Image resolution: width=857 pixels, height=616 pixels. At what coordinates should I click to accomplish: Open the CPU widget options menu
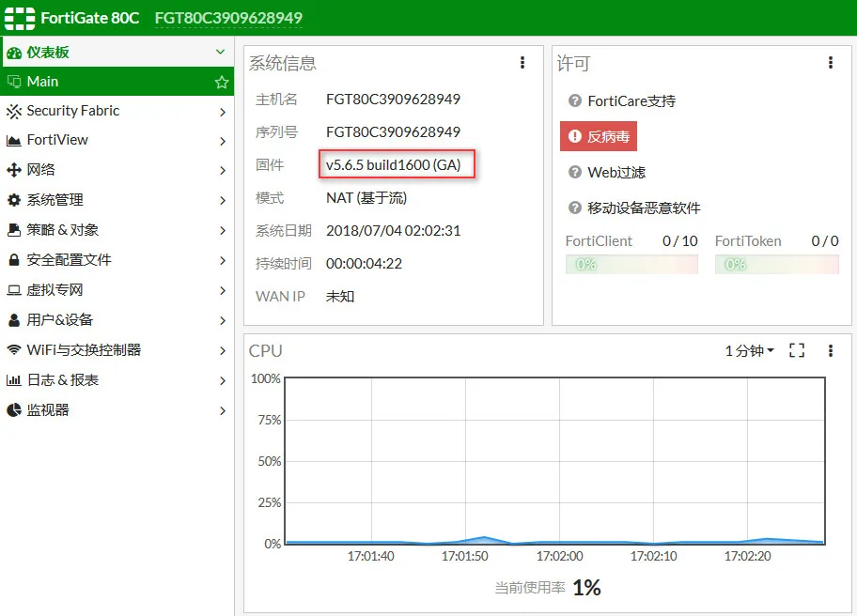(831, 350)
